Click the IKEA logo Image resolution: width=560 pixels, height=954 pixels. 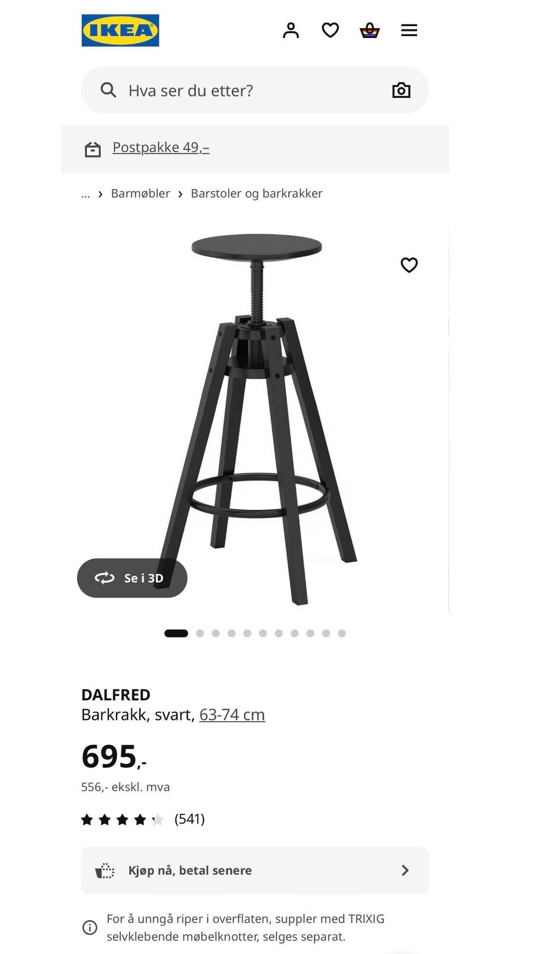pos(120,30)
